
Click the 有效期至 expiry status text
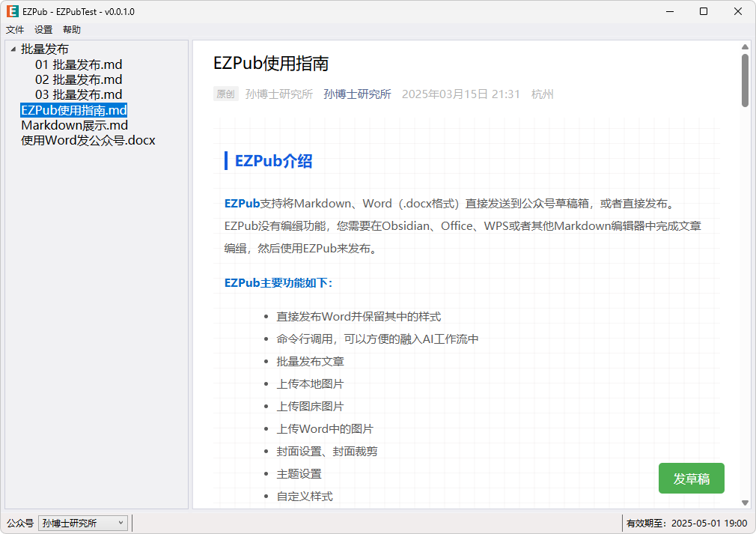tap(686, 523)
